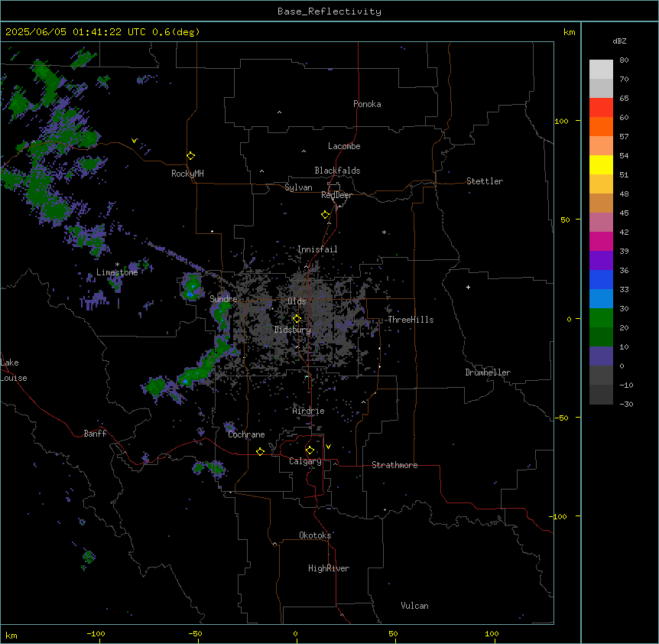Click the -100 km tick on horizontal axis
Viewport: 659px width, 644px height.
click(96, 633)
